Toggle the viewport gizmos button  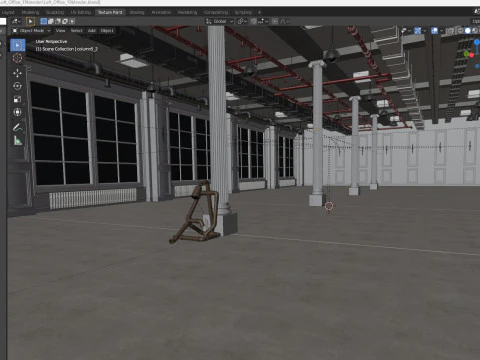pos(417,31)
